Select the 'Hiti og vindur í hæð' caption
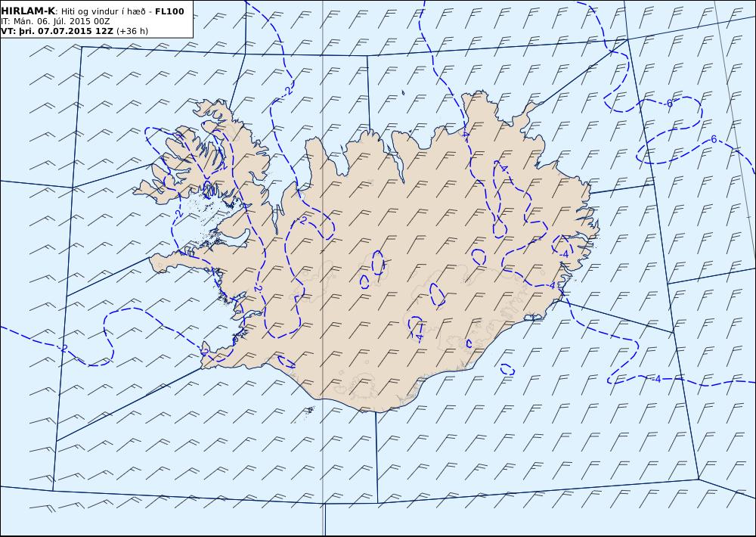This screenshot has height=537, width=756. coord(104,11)
